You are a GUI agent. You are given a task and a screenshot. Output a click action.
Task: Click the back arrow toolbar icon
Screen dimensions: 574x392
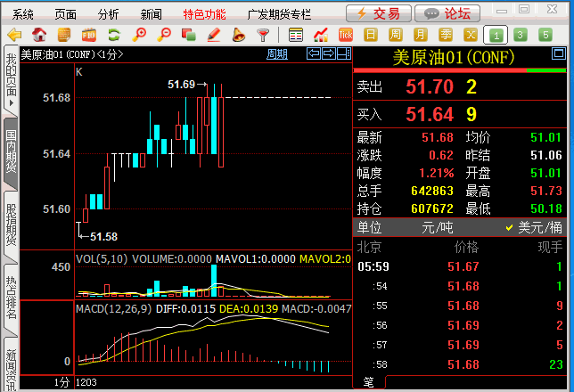coord(13,36)
